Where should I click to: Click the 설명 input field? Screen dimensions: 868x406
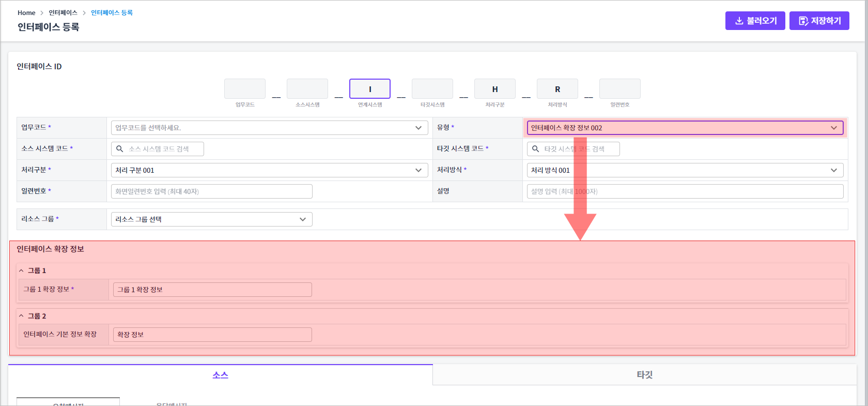coord(685,191)
